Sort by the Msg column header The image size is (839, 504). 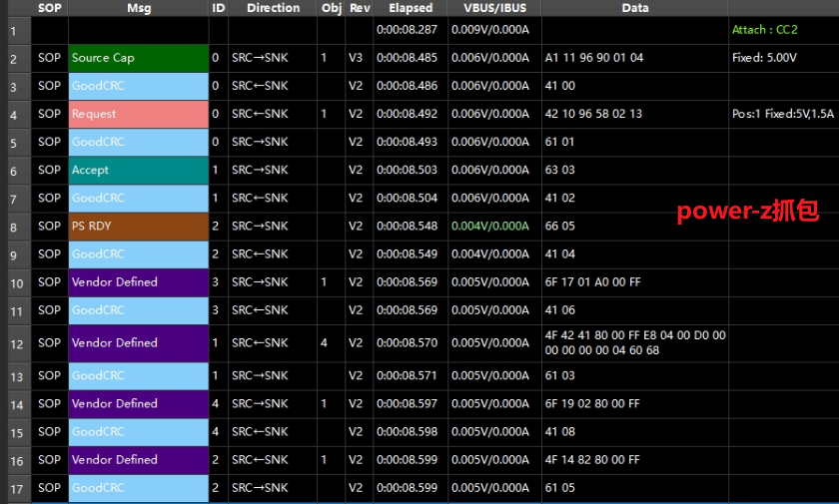139,8
